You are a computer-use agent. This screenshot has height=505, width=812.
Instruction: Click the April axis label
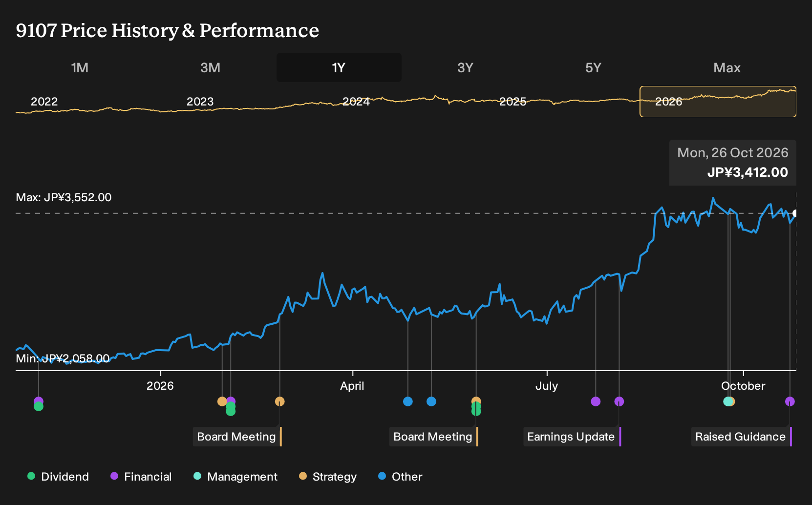tap(352, 386)
